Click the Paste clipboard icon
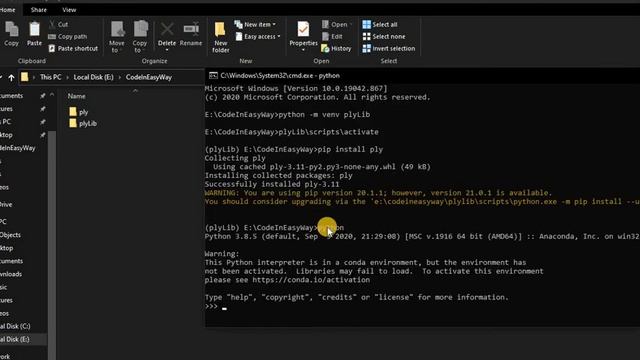The image size is (640, 360). 34,30
